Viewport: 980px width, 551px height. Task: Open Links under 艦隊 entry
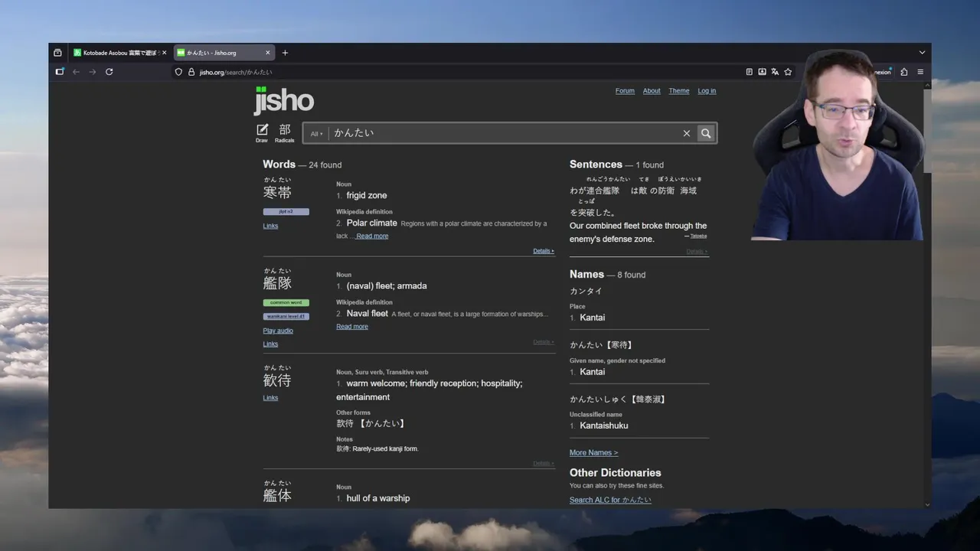click(270, 344)
